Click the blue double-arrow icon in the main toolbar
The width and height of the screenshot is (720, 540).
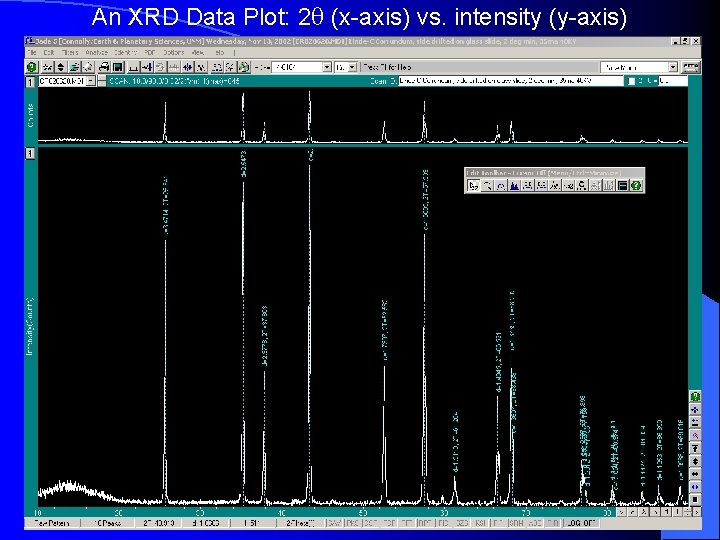click(187, 68)
